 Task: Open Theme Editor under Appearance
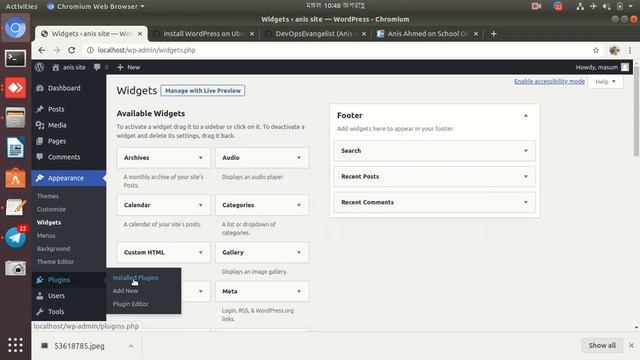coord(56,261)
